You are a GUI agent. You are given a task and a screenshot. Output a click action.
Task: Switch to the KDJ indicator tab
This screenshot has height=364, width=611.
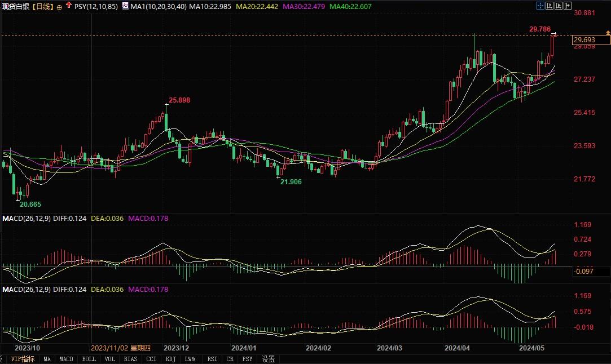tap(170, 359)
